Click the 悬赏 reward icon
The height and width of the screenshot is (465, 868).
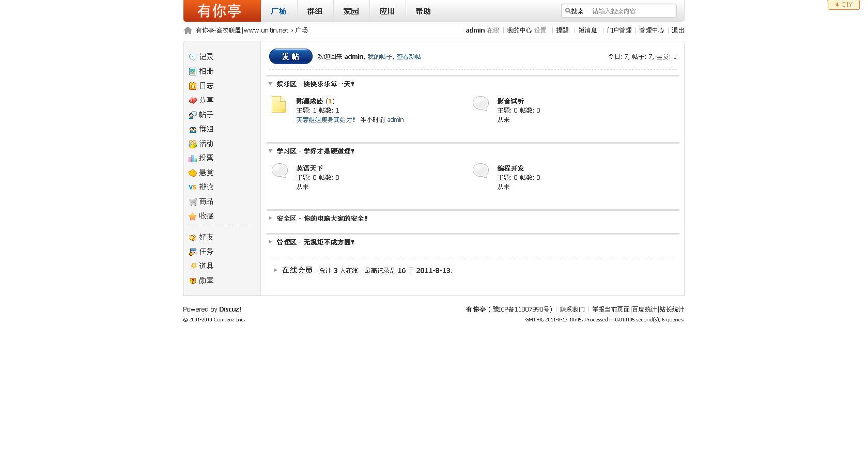click(x=193, y=173)
